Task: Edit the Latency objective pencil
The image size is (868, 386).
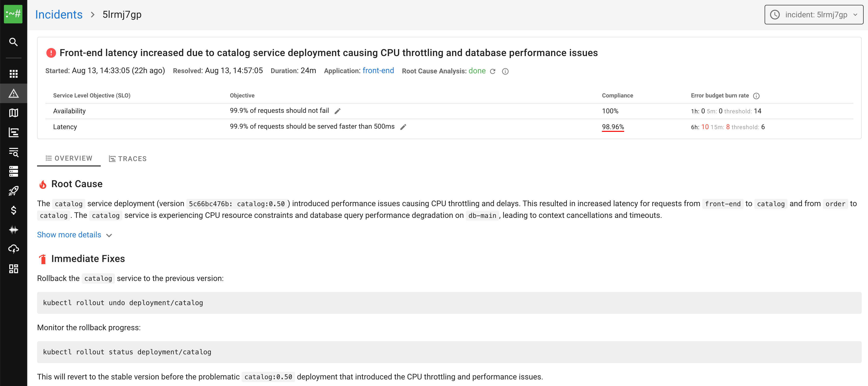Action: click(403, 127)
